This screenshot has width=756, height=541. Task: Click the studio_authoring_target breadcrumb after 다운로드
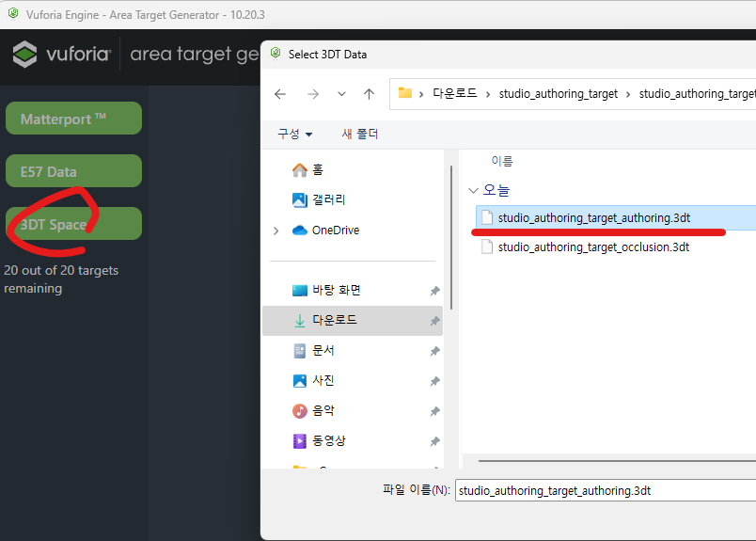558,94
